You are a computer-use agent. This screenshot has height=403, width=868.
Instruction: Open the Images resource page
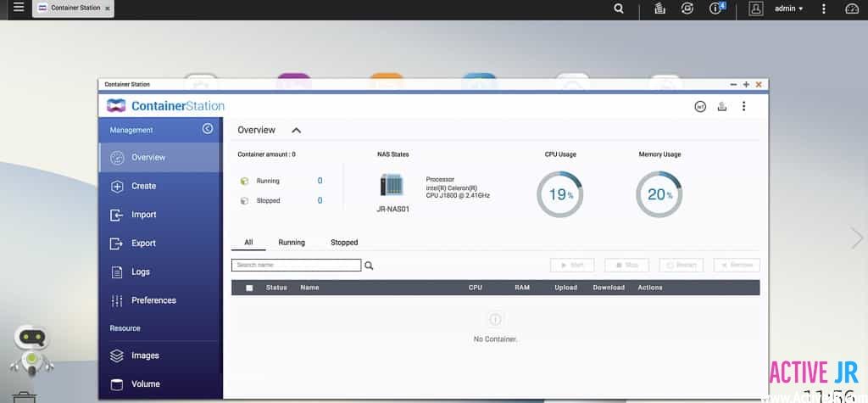pos(144,355)
